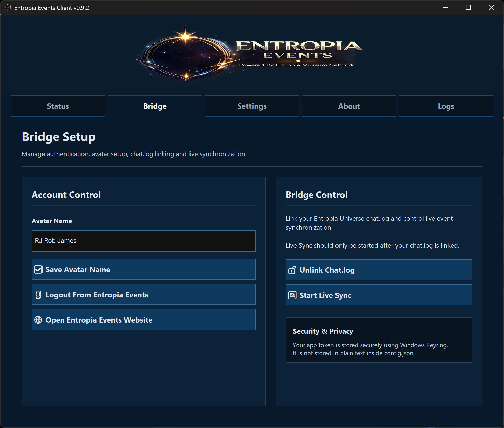Click the checkmark icon on Save Avatar Name

38,270
